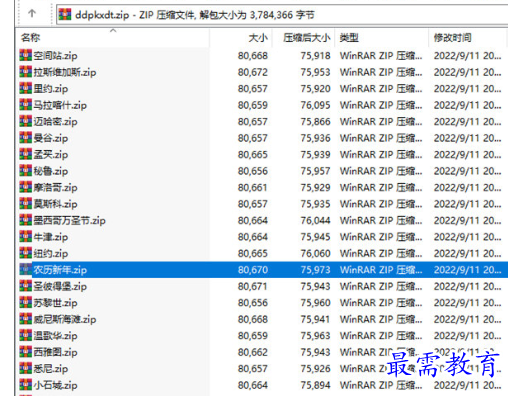The width and height of the screenshot is (508, 396).
Task: Select file name 迈哈密.zip
Action: click(x=55, y=122)
